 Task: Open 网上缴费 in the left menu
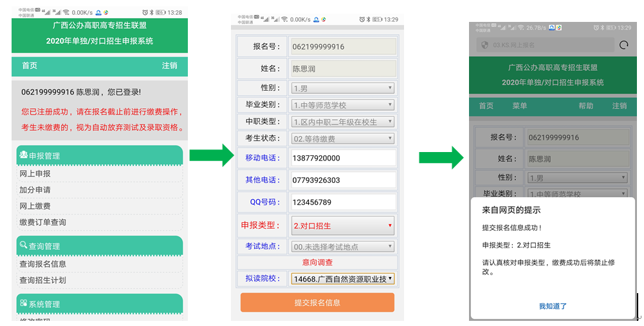35,206
